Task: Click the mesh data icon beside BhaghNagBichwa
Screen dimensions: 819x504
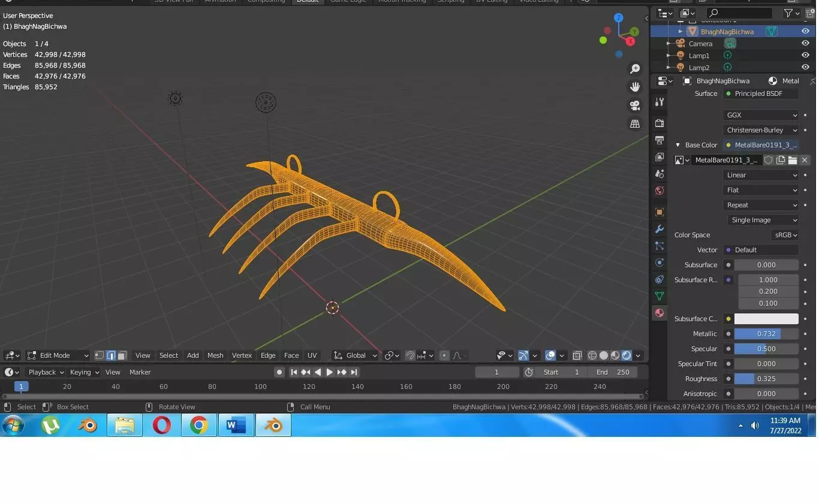Action: pos(772,31)
